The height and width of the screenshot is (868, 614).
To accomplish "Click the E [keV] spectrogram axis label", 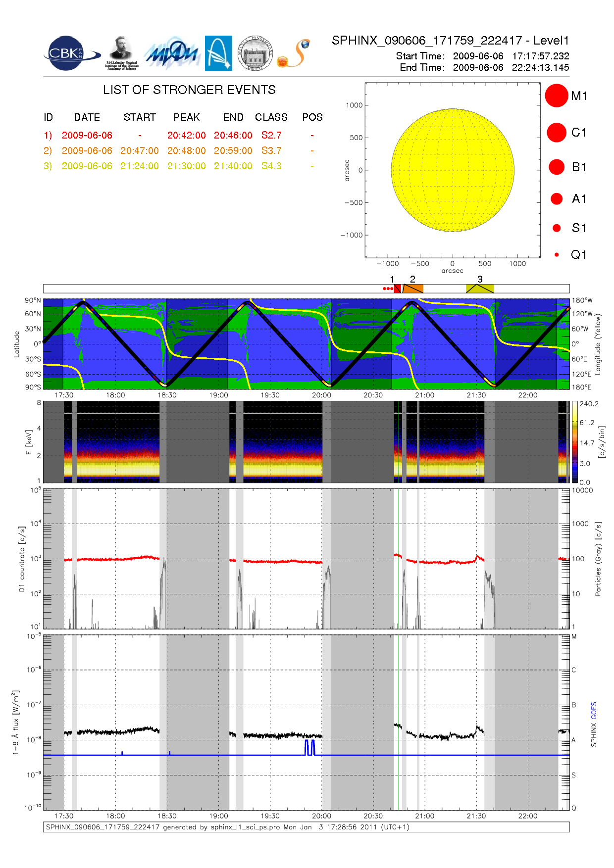I will [29, 442].
